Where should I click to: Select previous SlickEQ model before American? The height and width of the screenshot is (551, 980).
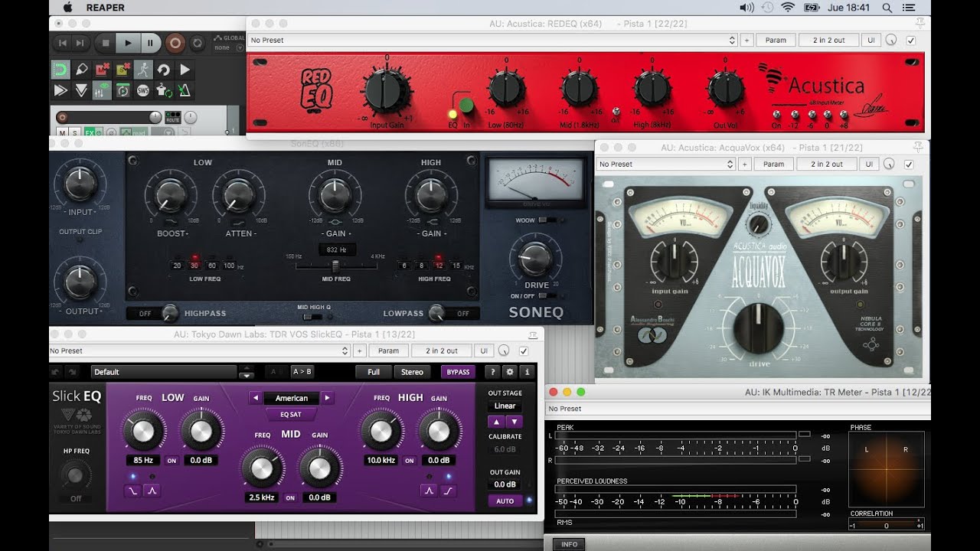click(x=255, y=398)
